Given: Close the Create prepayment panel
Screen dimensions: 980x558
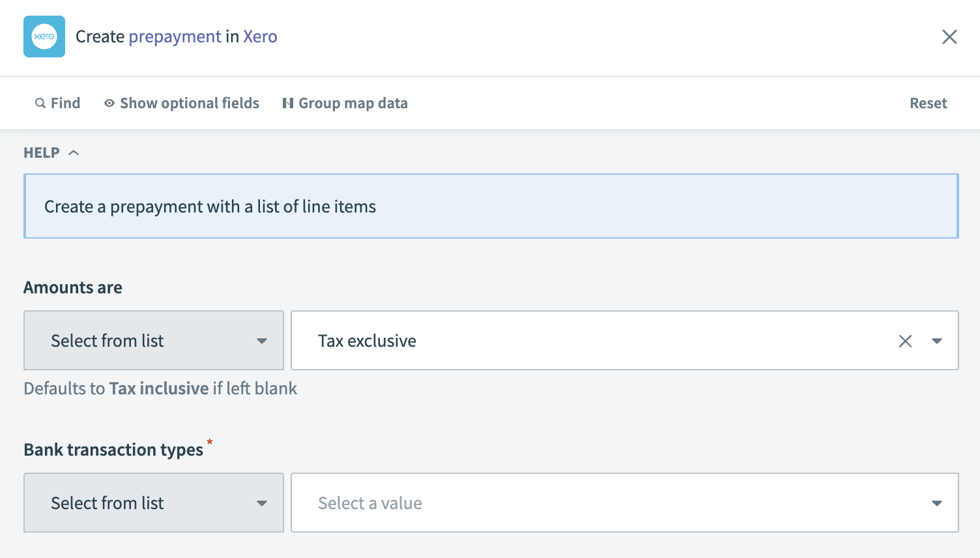Looking at the screenshot, I should [x=949, y=37].
